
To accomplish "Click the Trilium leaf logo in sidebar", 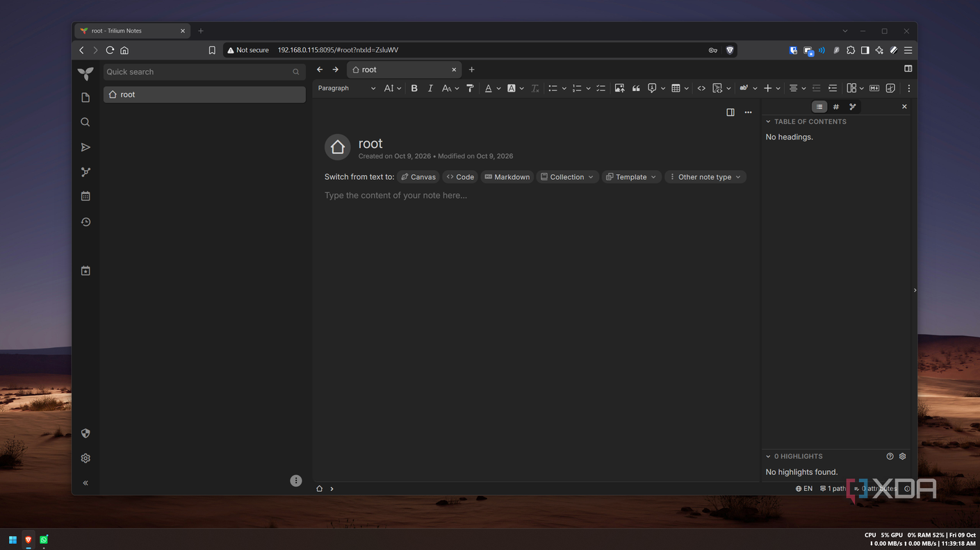I will [x=85, y=73].
